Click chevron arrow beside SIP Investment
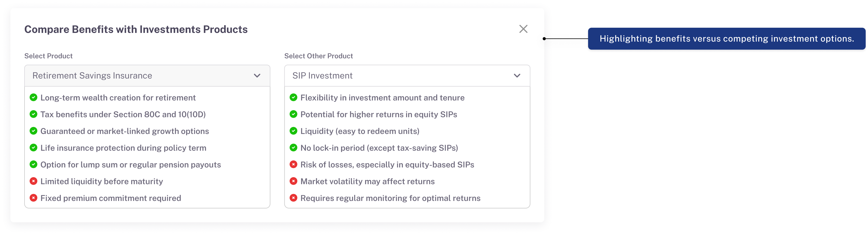The width and height of the screenshot is (868, 235). pos(517,75)
